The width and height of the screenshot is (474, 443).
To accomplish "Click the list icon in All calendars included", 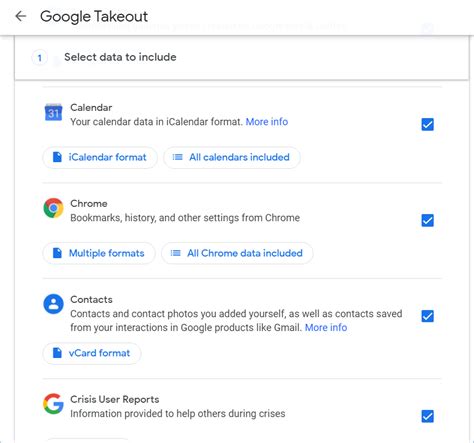I will click(177, 157).
